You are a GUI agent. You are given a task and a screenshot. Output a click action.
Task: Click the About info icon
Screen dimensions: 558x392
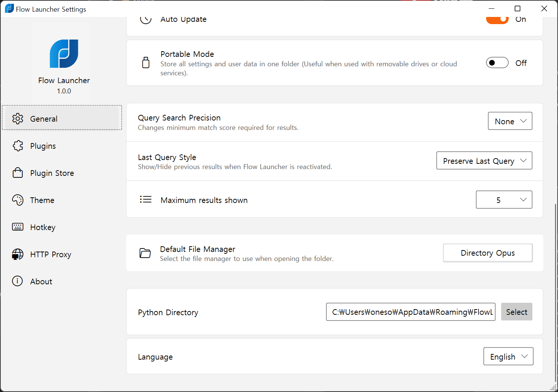(x=17, y=281)
